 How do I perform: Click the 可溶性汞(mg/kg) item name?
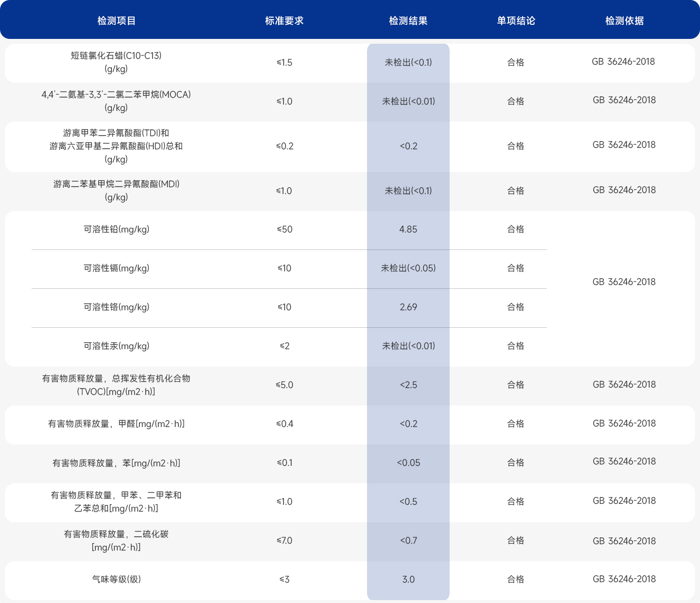(116, 346)
